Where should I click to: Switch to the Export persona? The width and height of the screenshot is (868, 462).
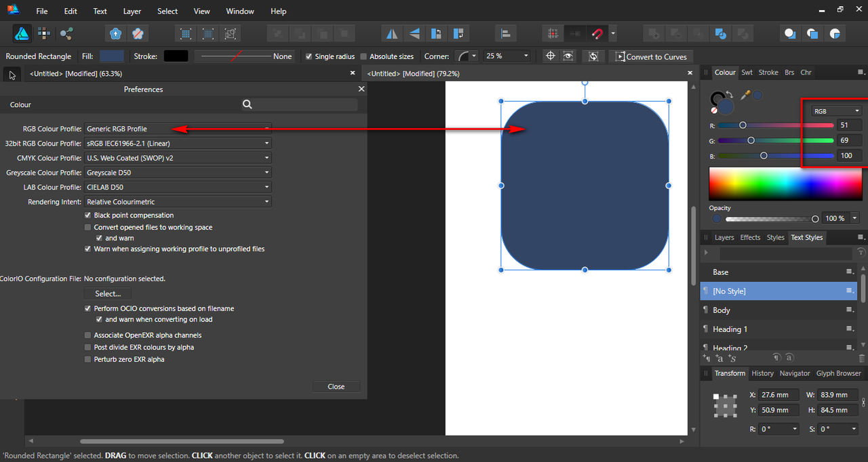click(66, 33)
